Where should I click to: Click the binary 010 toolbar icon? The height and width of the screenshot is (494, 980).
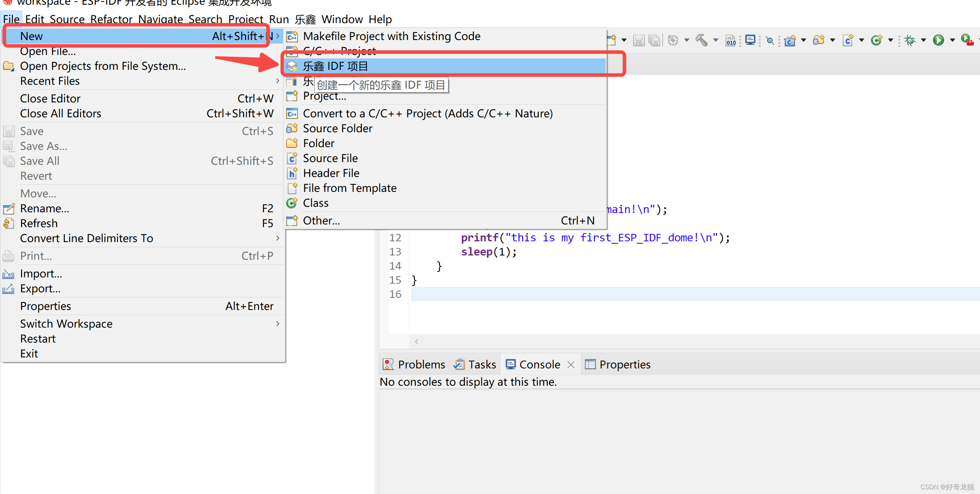(x=731, y=40)
